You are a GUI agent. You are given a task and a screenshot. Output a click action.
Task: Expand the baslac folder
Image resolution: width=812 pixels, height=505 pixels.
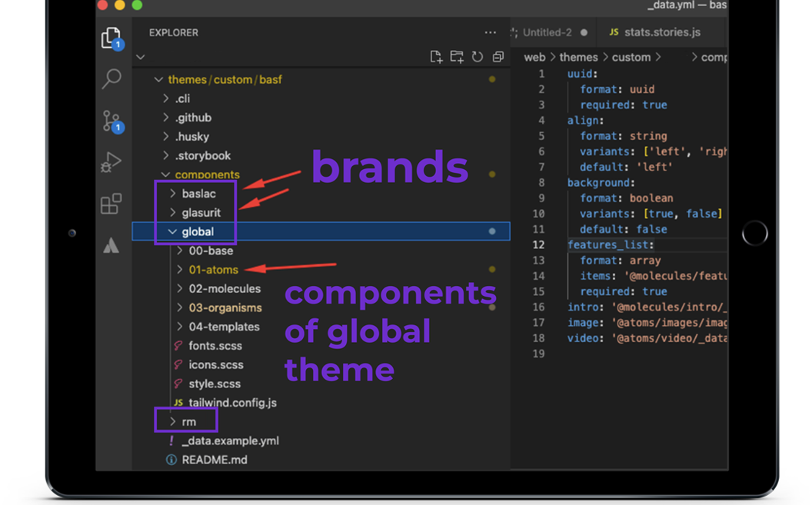pyautogui.click(x=198, y=194)
